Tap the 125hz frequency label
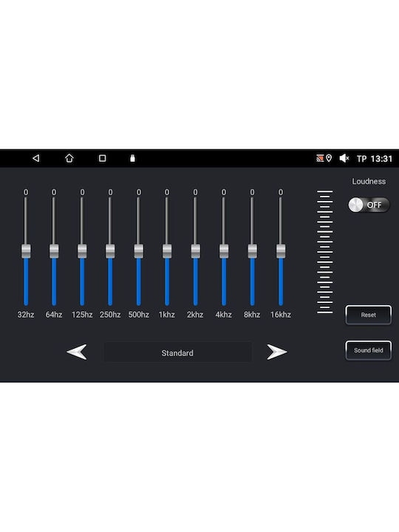Image resolution: width=399 pixels, height=532 pixels. (x=82, y=315)
